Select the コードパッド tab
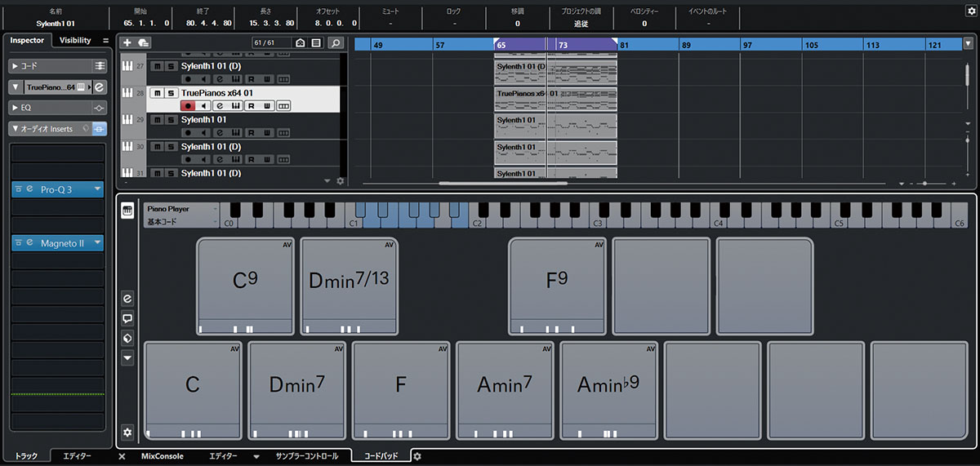 [x=381, y=456]
